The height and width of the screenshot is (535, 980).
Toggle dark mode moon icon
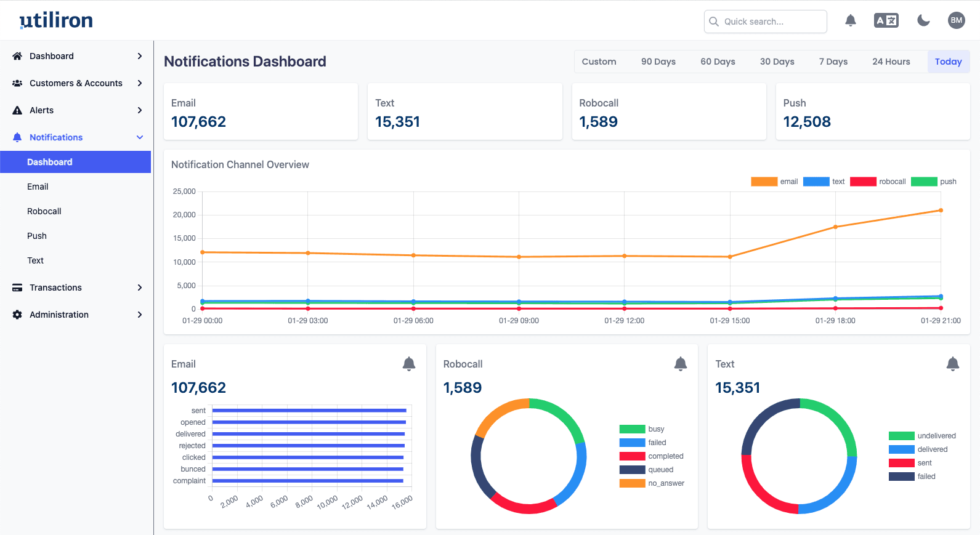tap(923, 20)
